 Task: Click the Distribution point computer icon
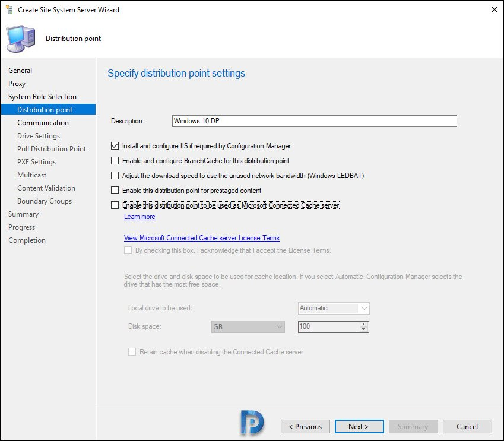click(21, 39)
